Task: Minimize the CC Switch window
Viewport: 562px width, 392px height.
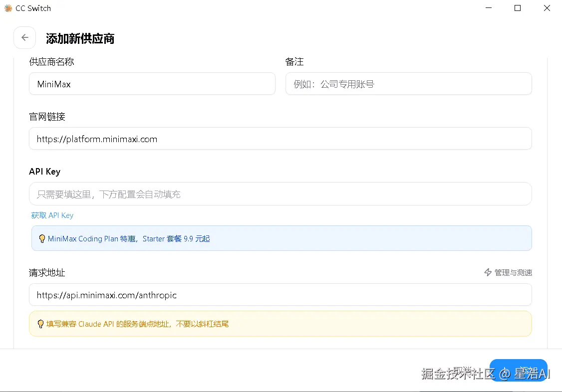Action: (489, 8)
